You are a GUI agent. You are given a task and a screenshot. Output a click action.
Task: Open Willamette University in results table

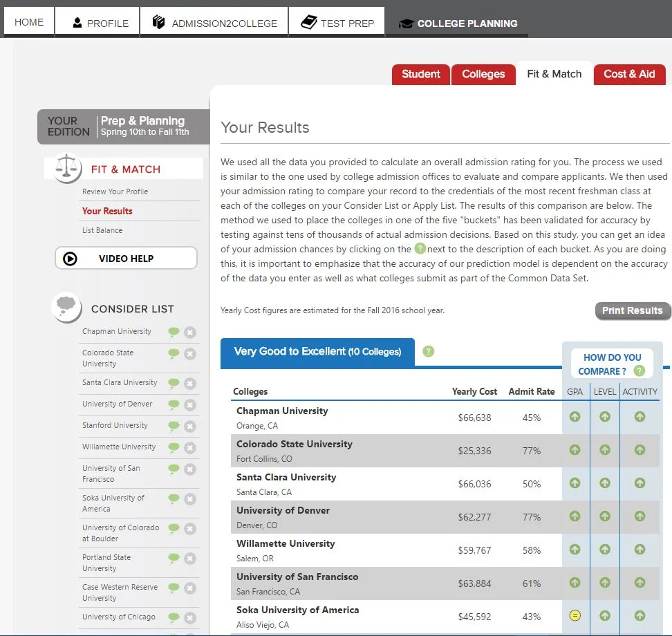tap(286, 544)
